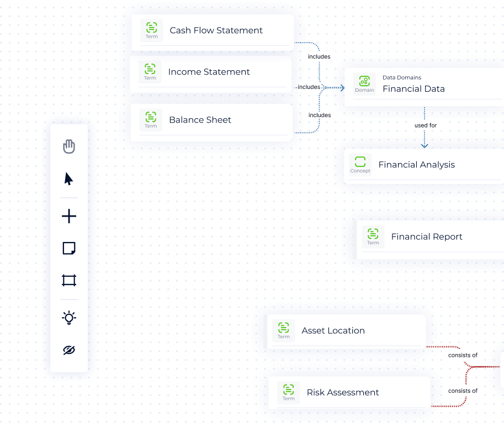504x427 pixels.
Task: Toggle the crossed-eye hide visibility icon
Action: tap(68, 350)
